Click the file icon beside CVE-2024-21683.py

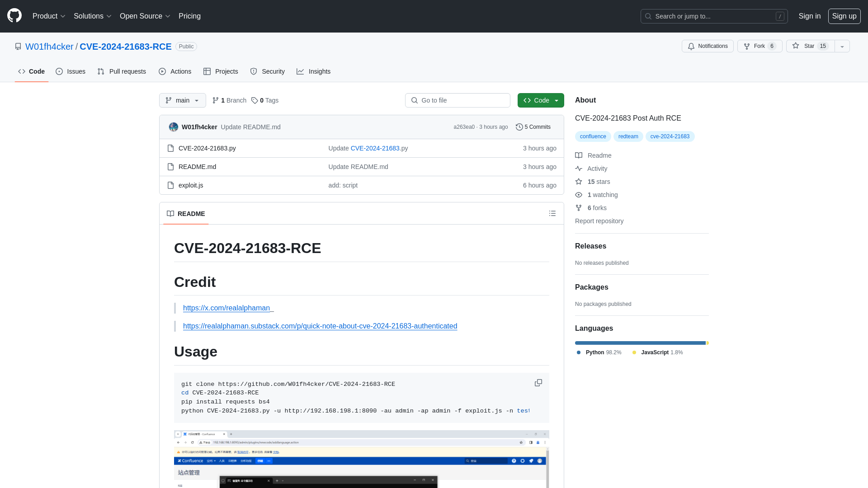tap(170, 148)
